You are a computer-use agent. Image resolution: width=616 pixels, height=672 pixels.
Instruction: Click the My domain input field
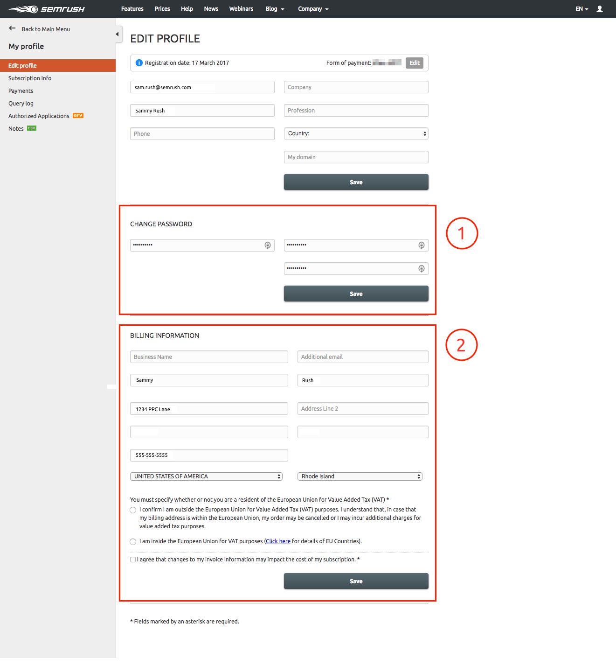coord(356,157)
